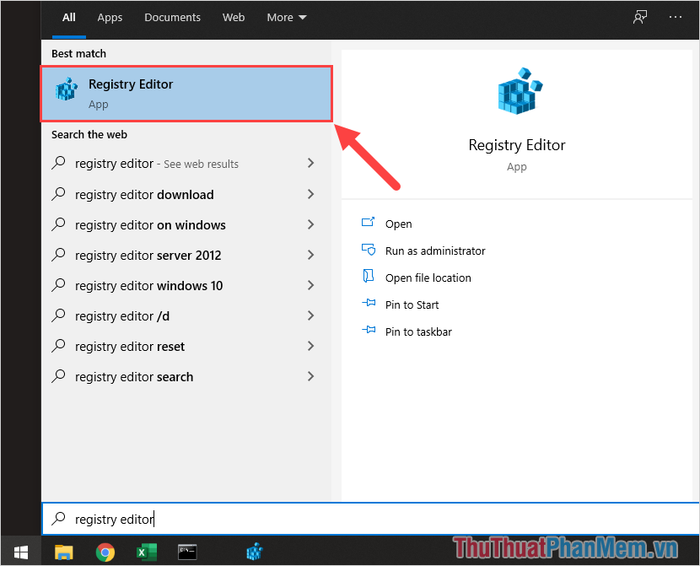
Task: Expand chevron for 'registry editor /d'
Action: click(x=311, y=316)
